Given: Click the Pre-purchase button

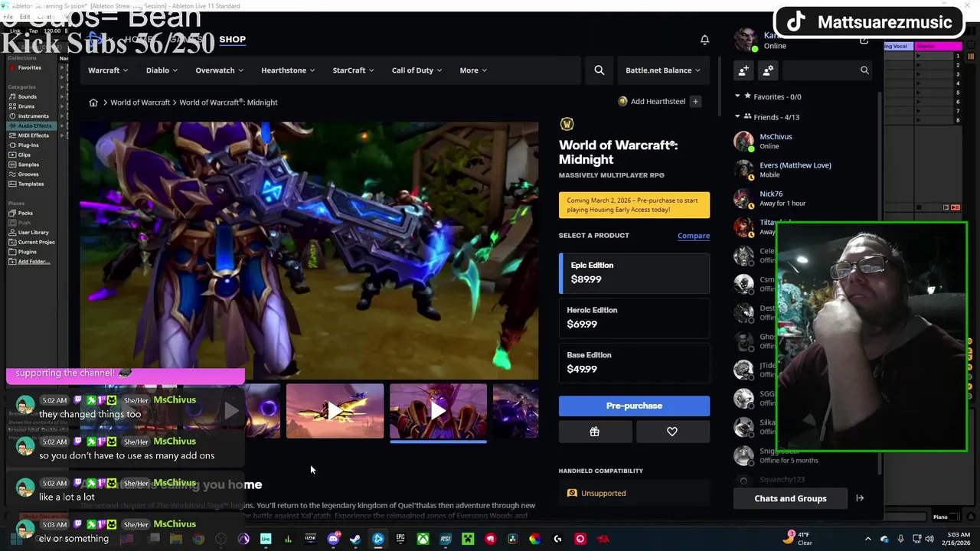Looking at the screenshot, I should pyautogui.click(x=634, y=406).
